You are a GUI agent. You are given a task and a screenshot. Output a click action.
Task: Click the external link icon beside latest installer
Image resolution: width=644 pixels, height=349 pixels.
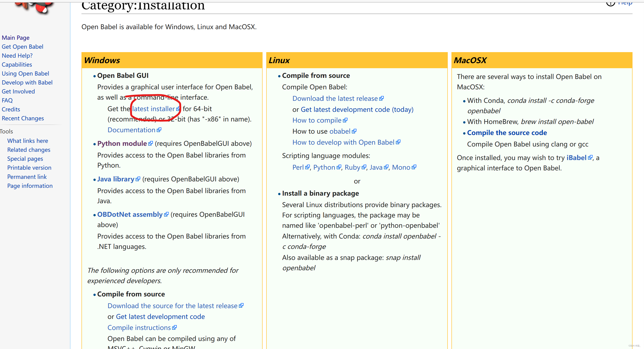[178, 109]
